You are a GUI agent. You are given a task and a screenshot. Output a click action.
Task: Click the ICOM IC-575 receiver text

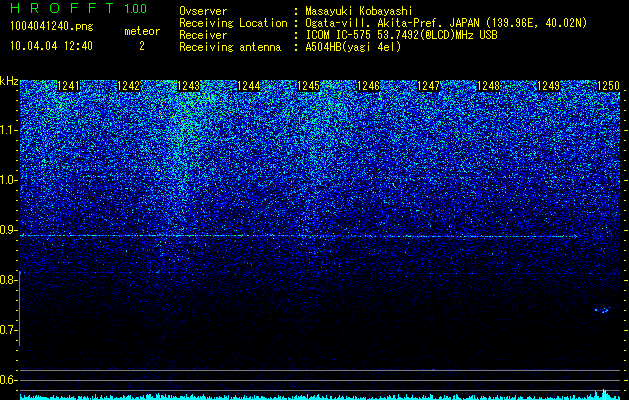coord(402,35)
